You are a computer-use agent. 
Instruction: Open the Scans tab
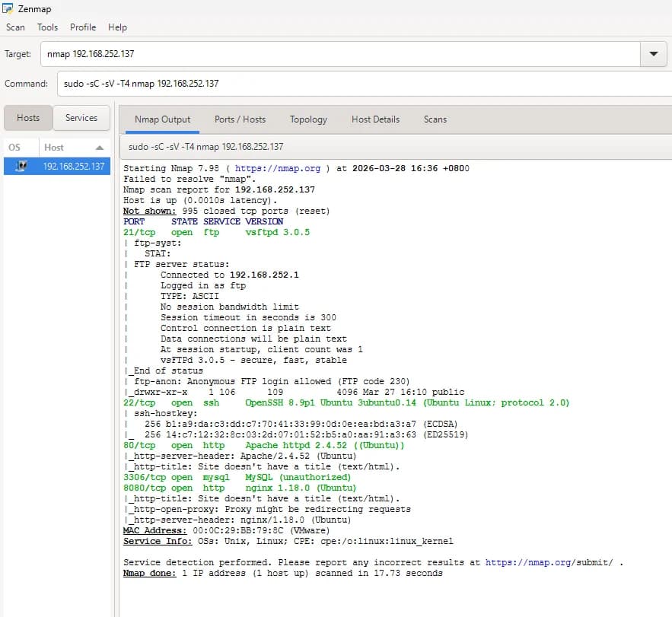pos(435,119)
